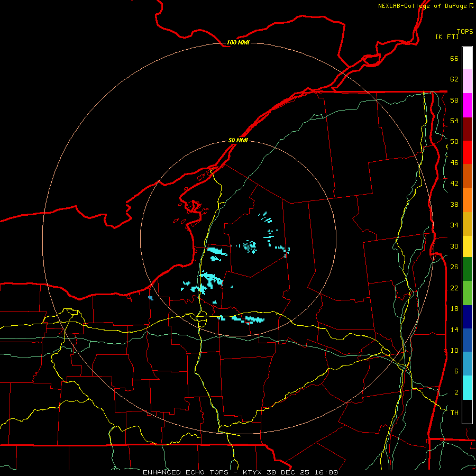Click the dark green 30 kft legend swatch
The image size is (476, 476).
(467, 269)
